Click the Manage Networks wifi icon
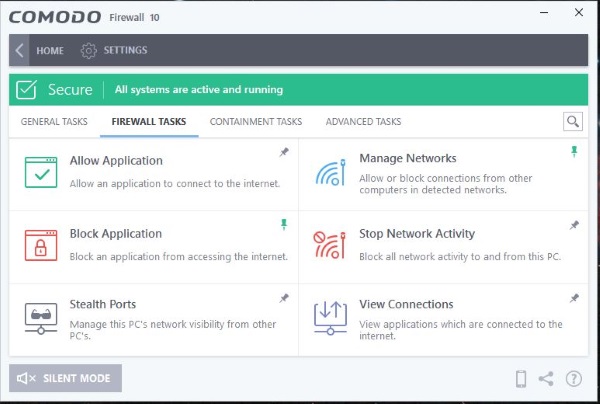Image resolution: width=600 pixels, height=404 pixels. tap(330, 173)
